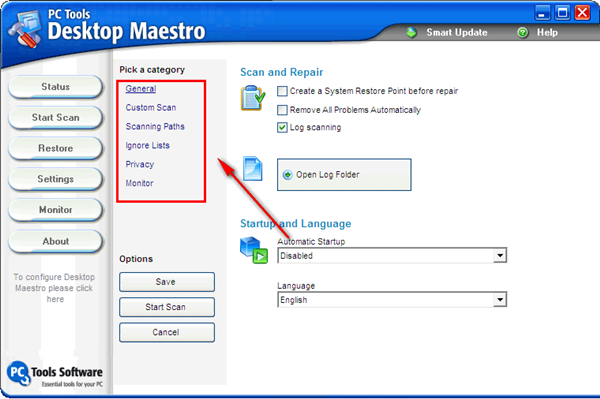Maximize the Desktop Maestro window
Image resolution: width=600 pixels, height=399 pixels.
coord(562,13)
